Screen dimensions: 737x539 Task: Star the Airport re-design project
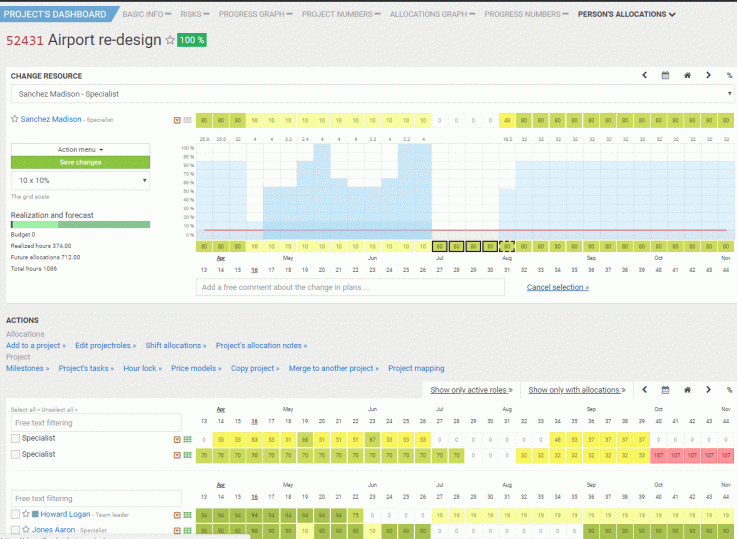[170, 40]
